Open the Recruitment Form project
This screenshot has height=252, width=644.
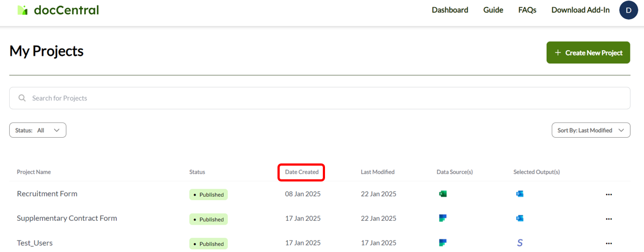47,194
